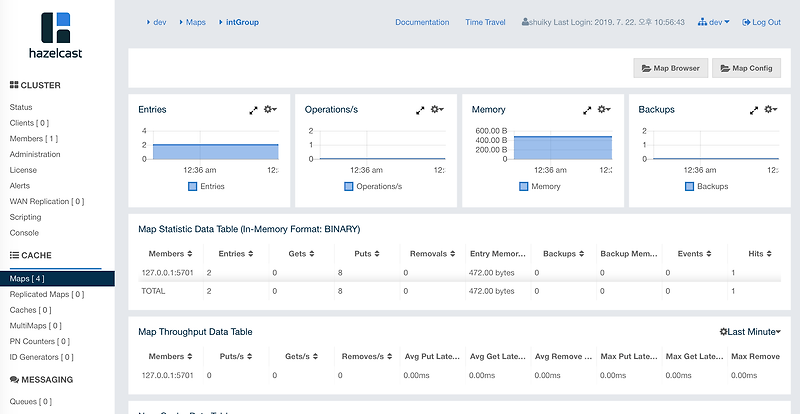Open the Entries chart gear menu
The height and width of the screenshot is (414, 800).
click(270, 109)
